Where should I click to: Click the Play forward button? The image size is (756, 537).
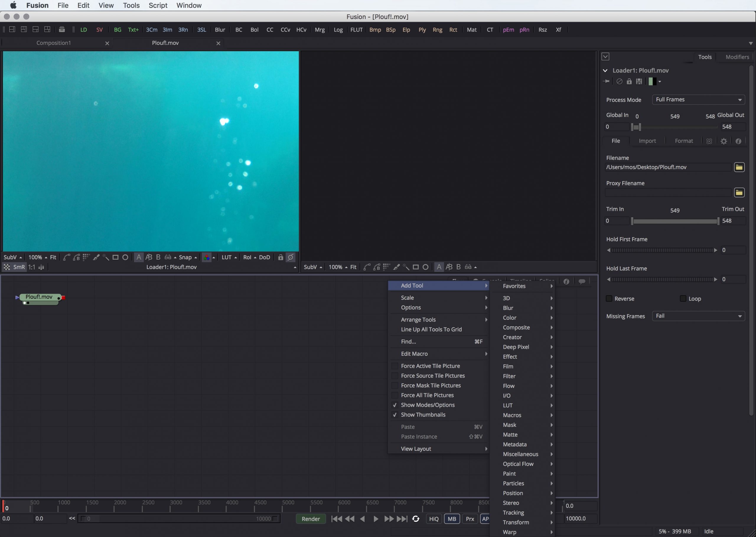click(x=376, y=519)
